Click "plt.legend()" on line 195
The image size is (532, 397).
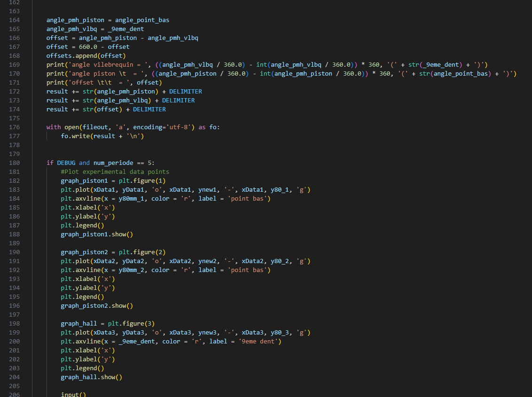point(82,297)
